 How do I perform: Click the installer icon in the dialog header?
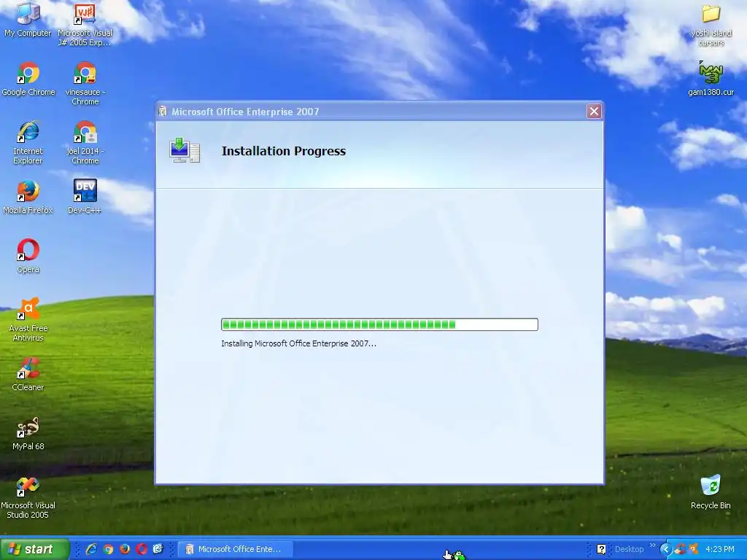[185, 150]
